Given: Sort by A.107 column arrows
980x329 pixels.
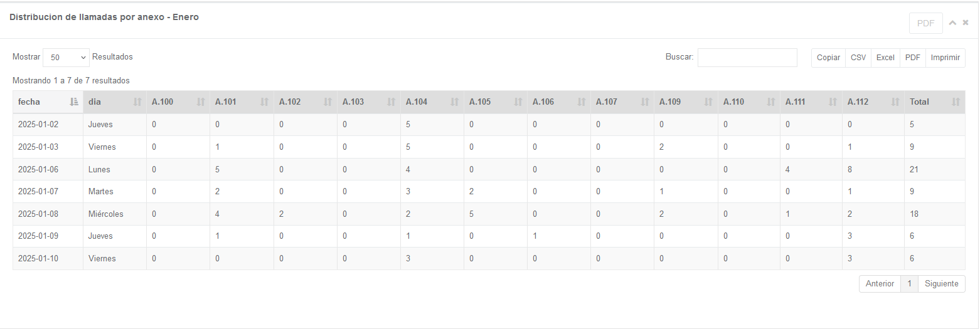Looking at the screenshot, I should [x=645, y=102].
